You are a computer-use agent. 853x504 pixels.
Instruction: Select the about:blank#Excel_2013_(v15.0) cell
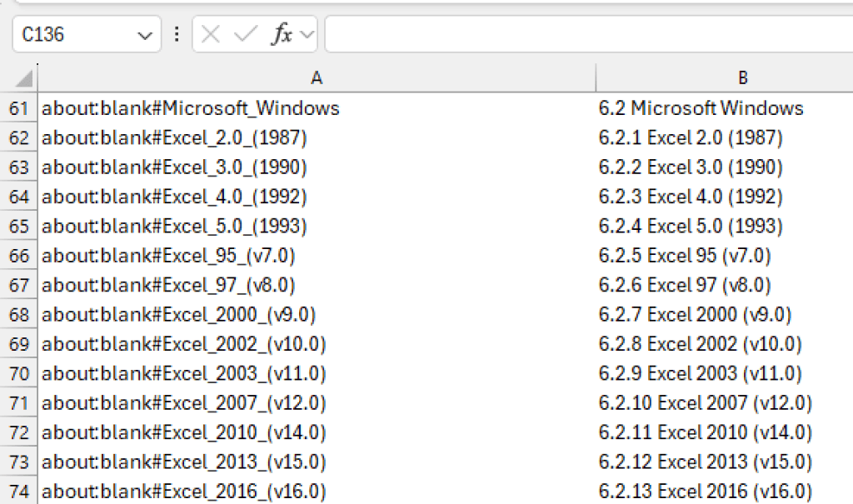[317, 461]
